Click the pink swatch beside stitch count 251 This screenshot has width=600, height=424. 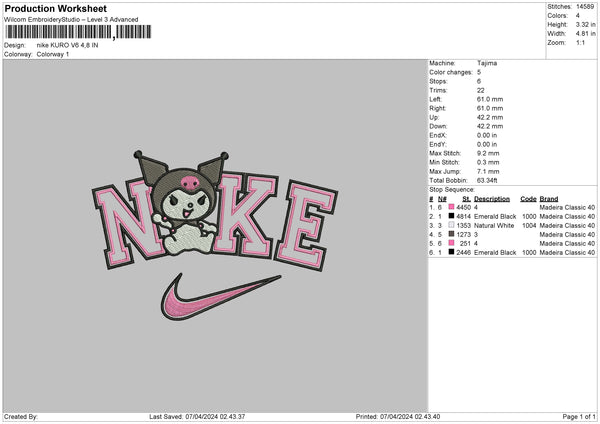[452, 243]
